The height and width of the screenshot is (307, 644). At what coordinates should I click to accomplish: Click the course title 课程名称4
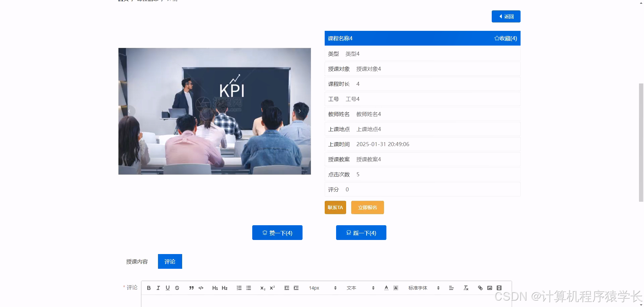click(340, 38)
